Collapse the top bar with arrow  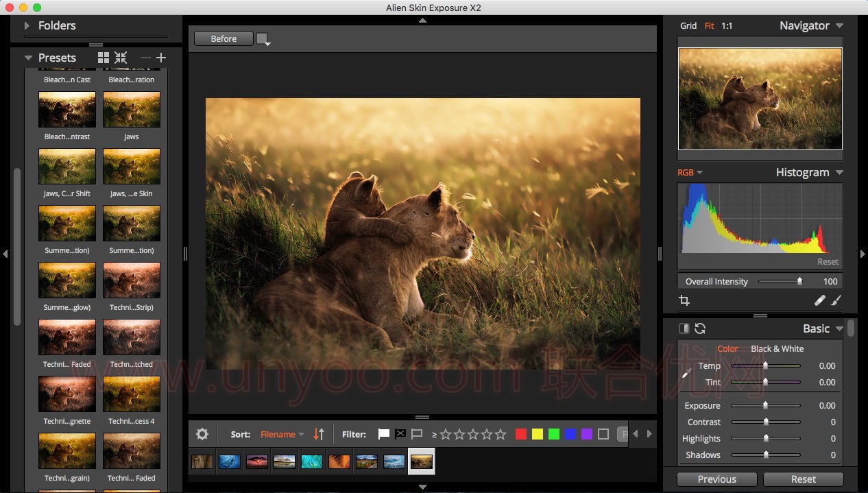(x=422, y=21)
